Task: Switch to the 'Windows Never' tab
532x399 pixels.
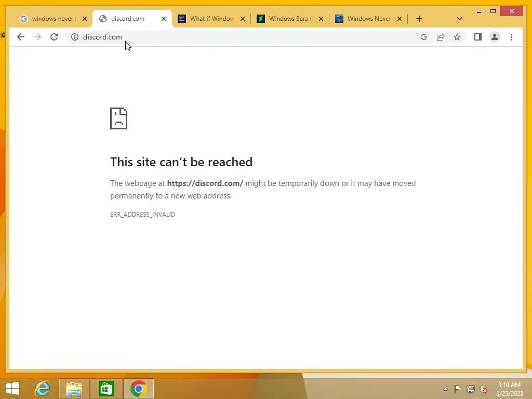Action: [365, 19]
